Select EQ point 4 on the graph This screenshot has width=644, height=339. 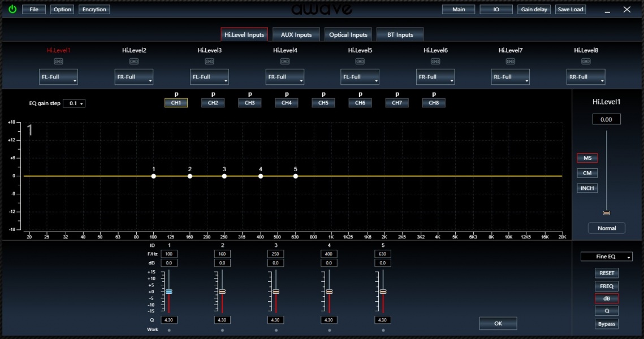(261, 176)
